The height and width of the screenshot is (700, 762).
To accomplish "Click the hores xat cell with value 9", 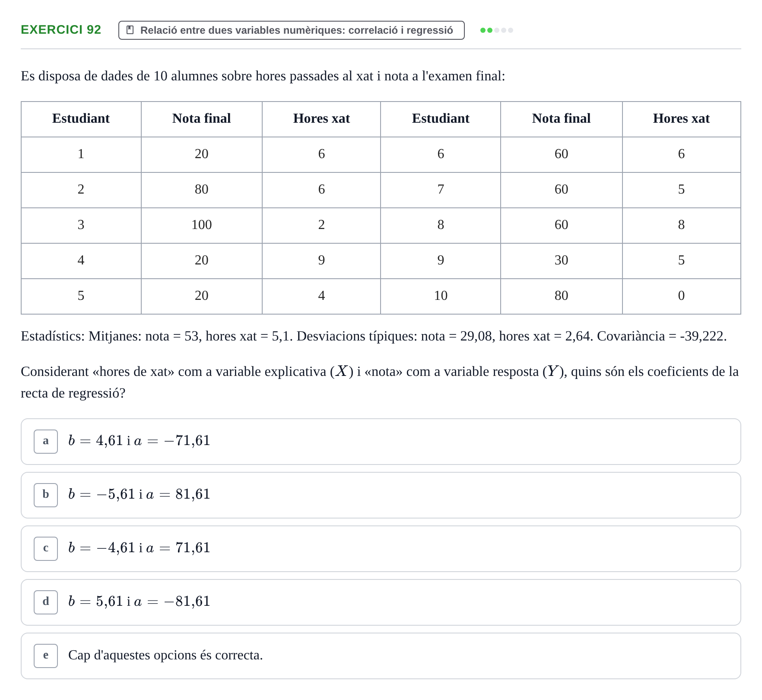I will click(321, 261).
